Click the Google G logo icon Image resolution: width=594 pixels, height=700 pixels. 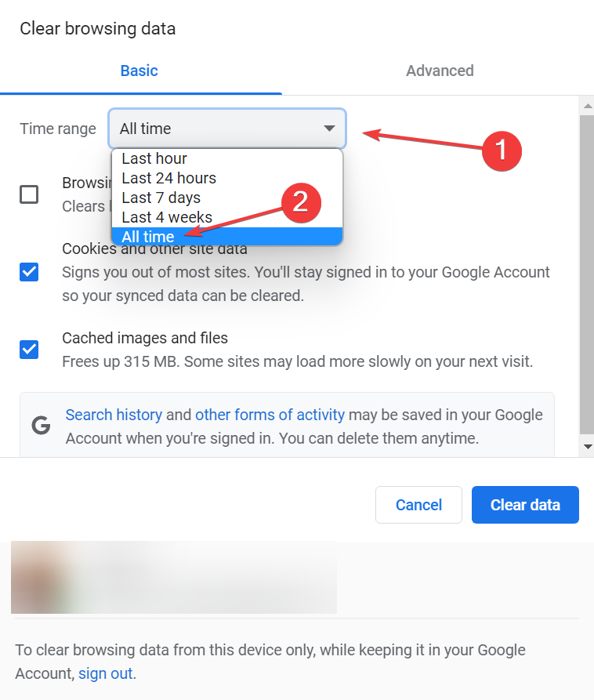(x=41, y=426)
